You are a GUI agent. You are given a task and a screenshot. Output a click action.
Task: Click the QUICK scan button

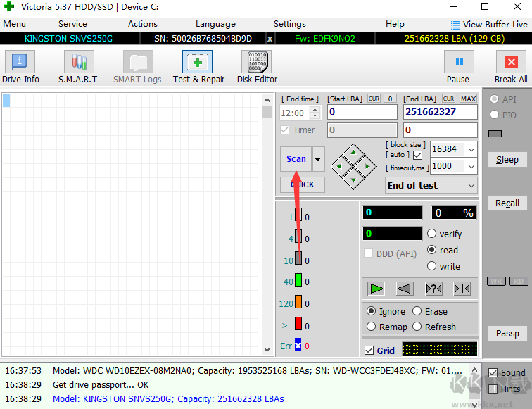click(x=303, y=184)
